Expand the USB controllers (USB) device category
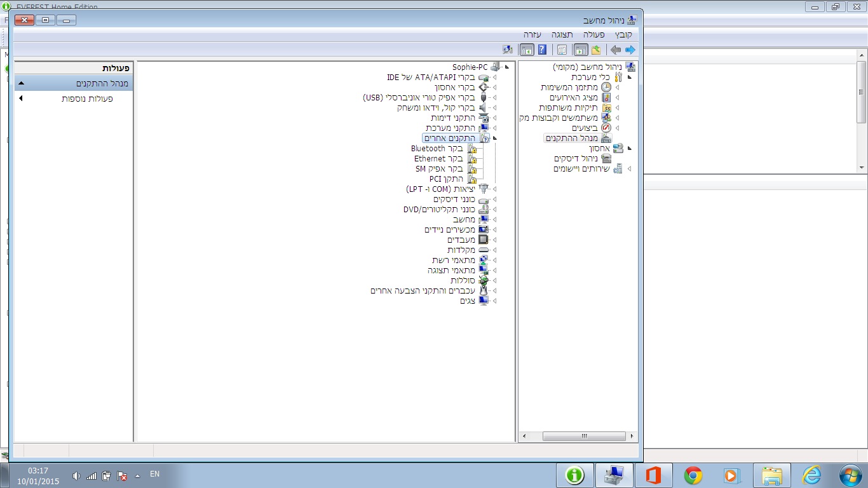This screenshot has width=868, height=488. coord(494,98)
